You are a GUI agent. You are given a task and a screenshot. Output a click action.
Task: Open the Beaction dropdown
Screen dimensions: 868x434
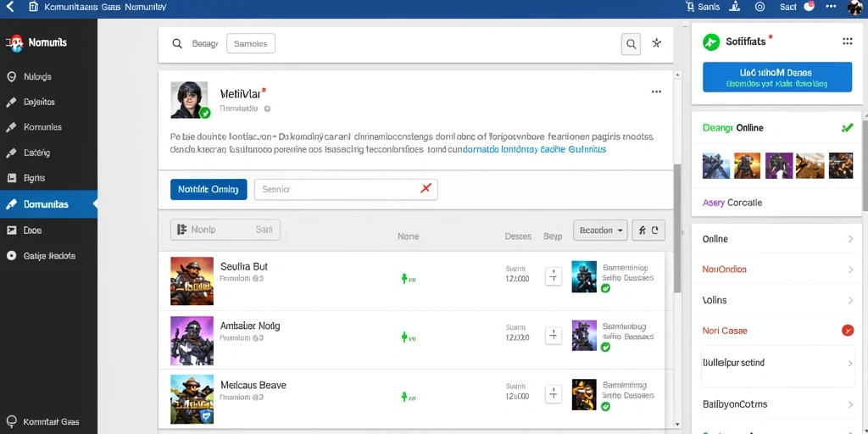[600, 231]
